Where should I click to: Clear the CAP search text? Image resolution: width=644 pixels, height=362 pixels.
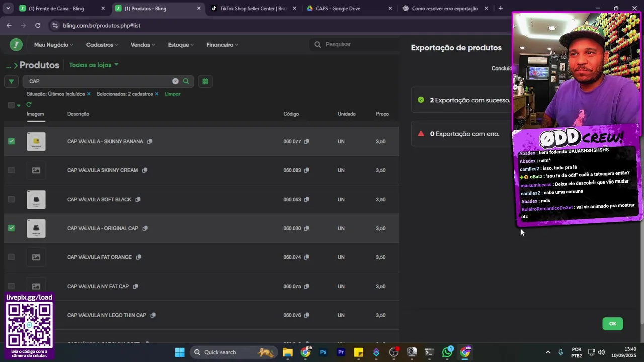(x=175, y=81)
